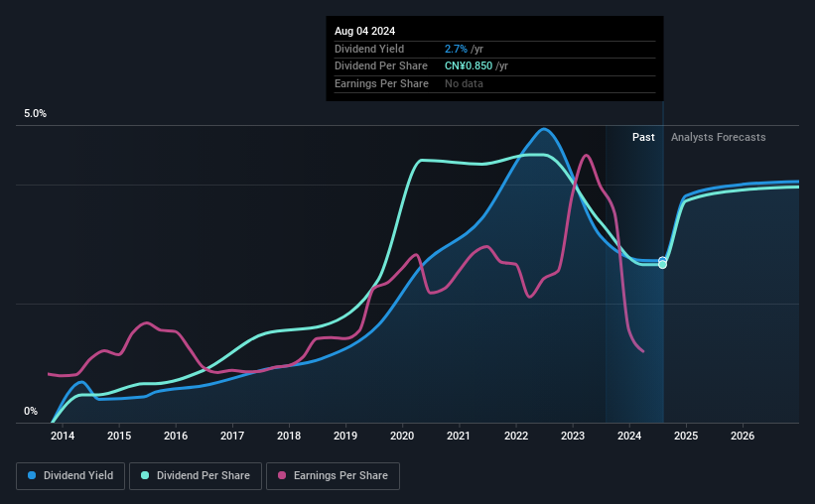Click tooltip row label 'Dividend Yield'
Image resolution: width=815 pixels, height=504 pixels.
pos(369,49)
